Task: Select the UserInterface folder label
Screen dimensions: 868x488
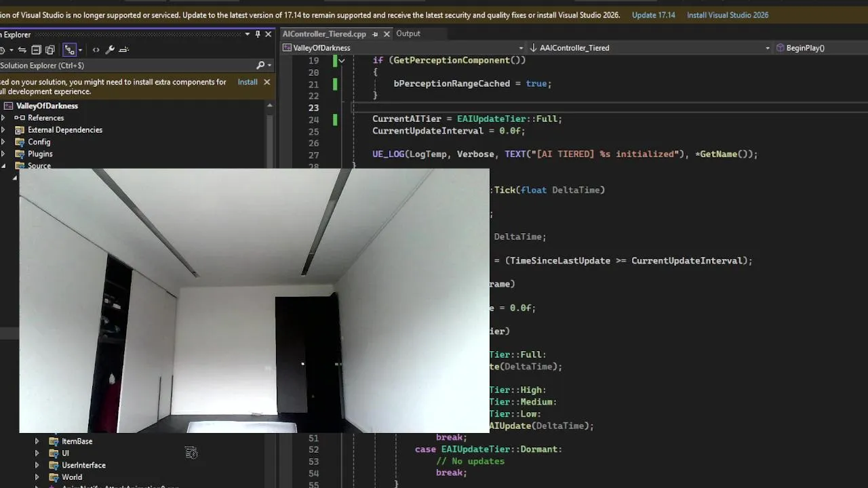Action: (83, 466)
